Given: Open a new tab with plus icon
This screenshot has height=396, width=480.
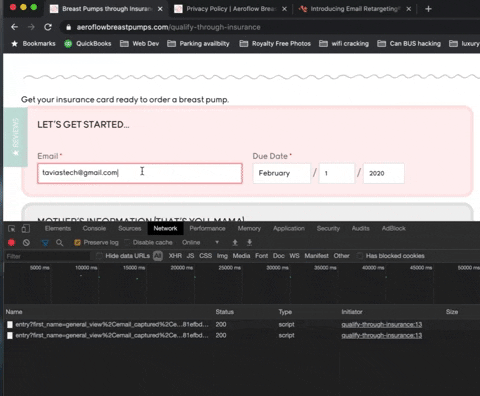Looking at the screenshot, I should pos(428,9).
